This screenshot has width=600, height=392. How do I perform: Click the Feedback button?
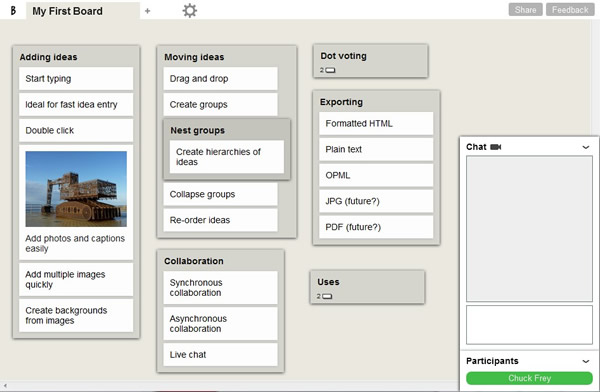coord(570,10)
